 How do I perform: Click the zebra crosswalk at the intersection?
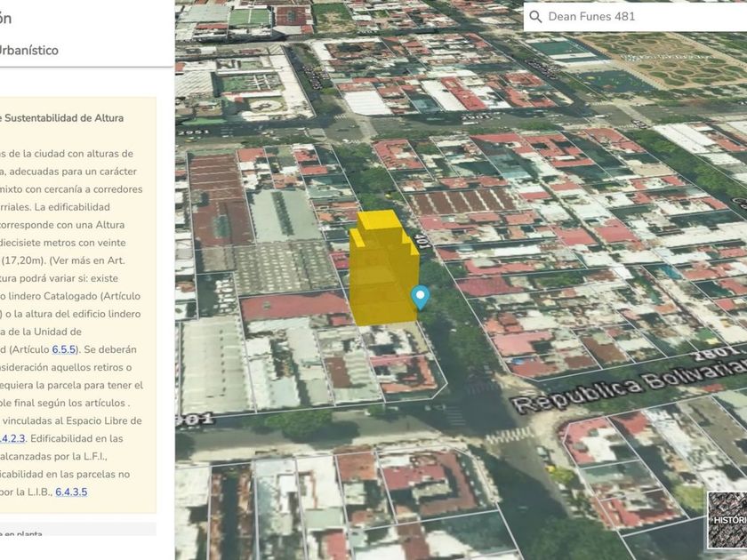[x=508, y=435]
